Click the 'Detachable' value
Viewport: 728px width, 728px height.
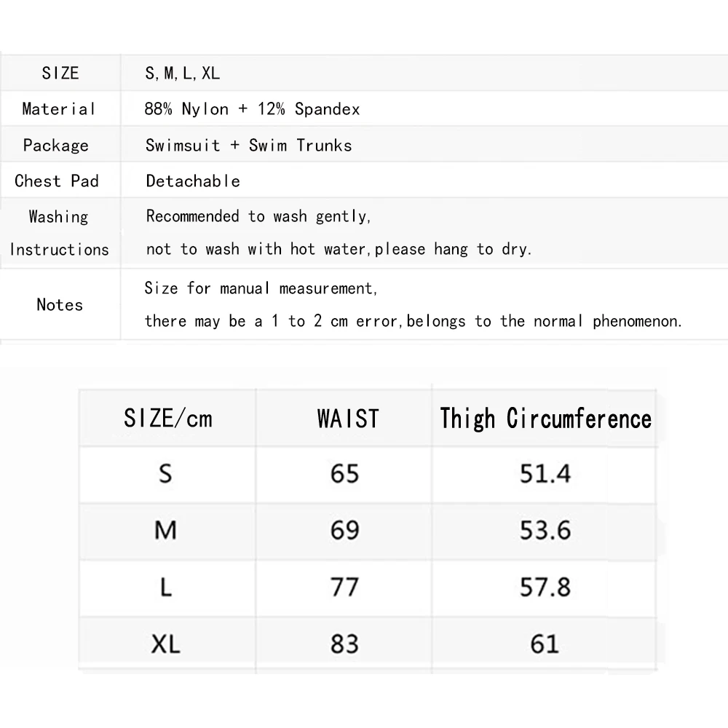193,181
